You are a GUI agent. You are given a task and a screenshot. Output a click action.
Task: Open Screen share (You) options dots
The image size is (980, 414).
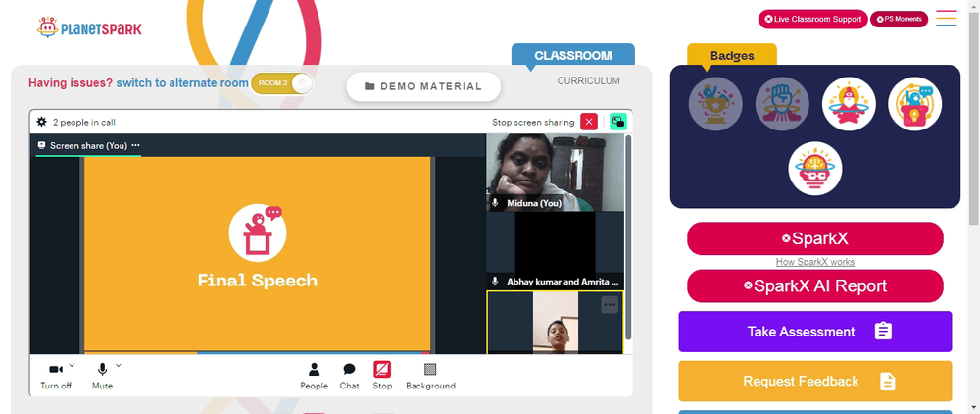(135, 145)
